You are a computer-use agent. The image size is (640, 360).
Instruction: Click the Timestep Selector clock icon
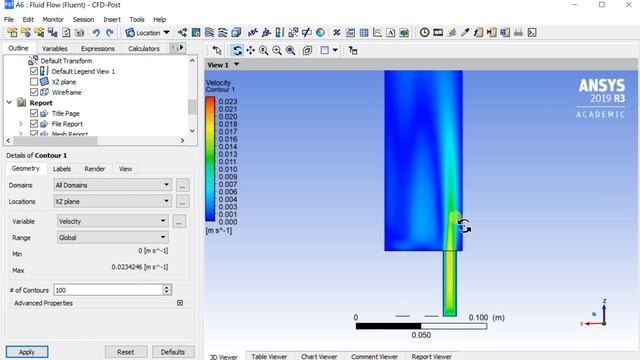(424, 33)
